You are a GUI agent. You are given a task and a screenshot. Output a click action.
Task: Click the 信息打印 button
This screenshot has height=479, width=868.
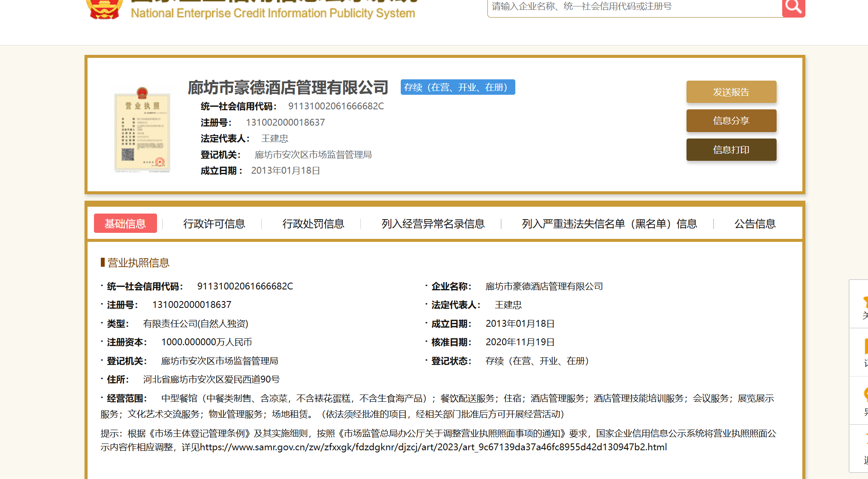[x=731, y=150]
